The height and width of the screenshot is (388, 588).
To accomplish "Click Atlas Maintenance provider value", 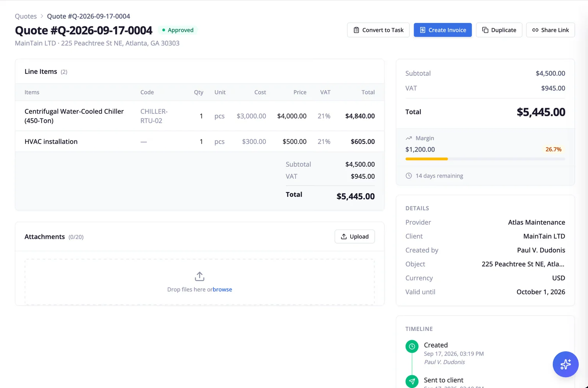I will [537, 222].
